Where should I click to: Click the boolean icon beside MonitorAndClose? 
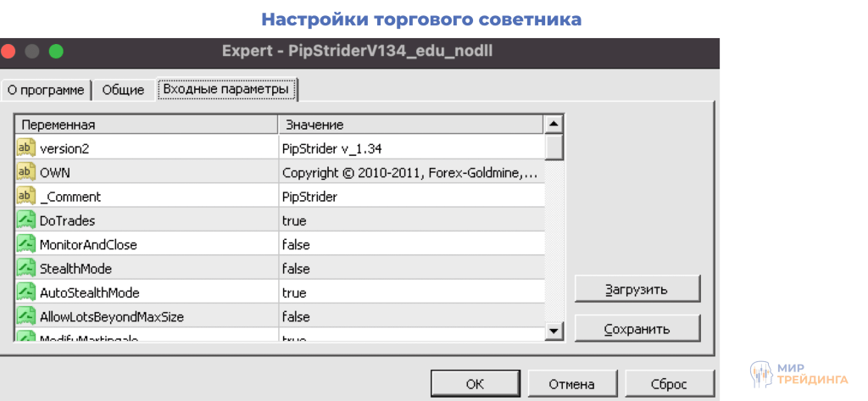tap(26, 244)
